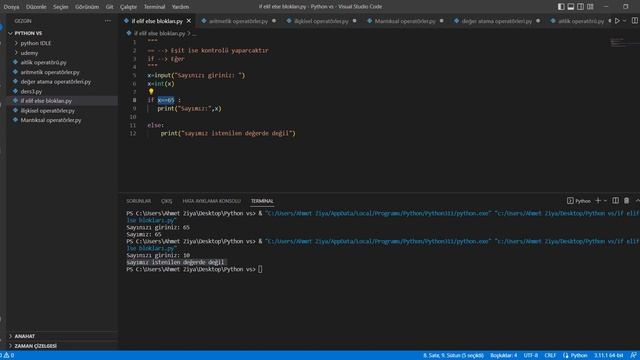Expand the ZAMAN ÇİZELGESİ timeline section
This screenshot has height=360, width=640.
61,346
